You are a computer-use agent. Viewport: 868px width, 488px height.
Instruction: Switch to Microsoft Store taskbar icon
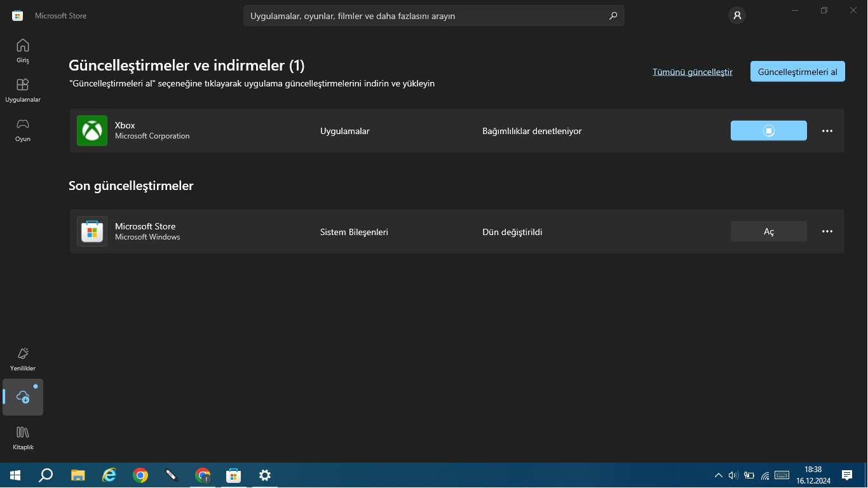point(234,475)
